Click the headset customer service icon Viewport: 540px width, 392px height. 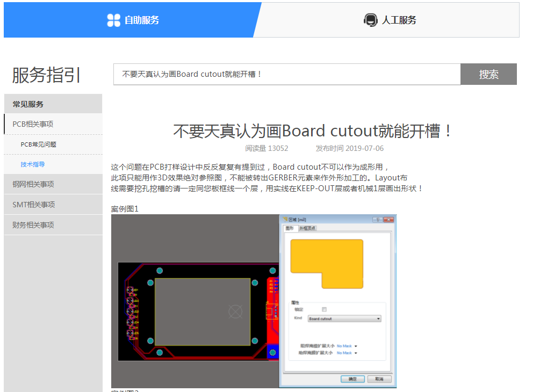pos(371,20)
